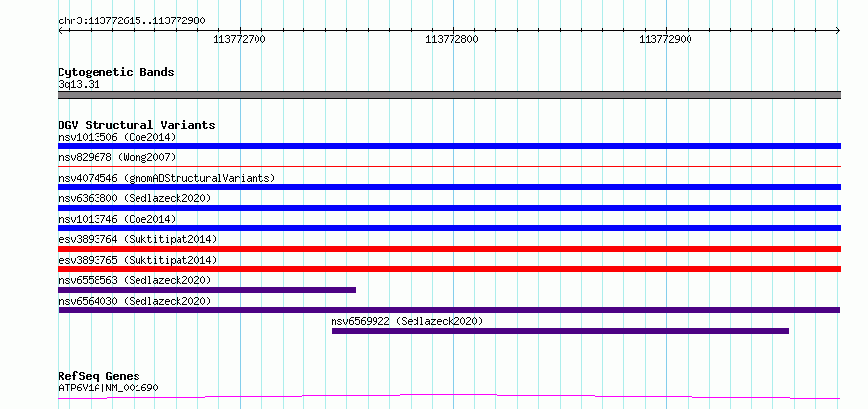Click the nsv6564030 (Sedlazeck2020) label

(x=135, y=301)
